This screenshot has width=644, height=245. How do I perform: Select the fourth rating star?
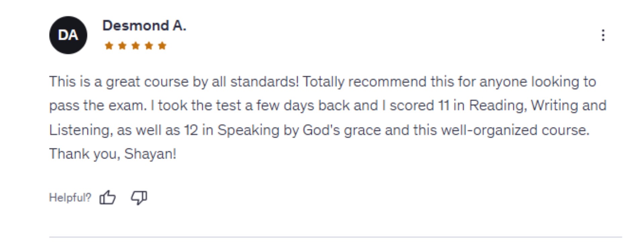[x=149, y=46]
